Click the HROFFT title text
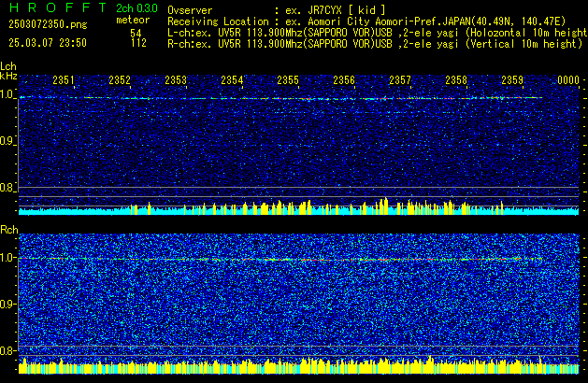Viewport: 588px width, 383px height. (x=57, y=7)
